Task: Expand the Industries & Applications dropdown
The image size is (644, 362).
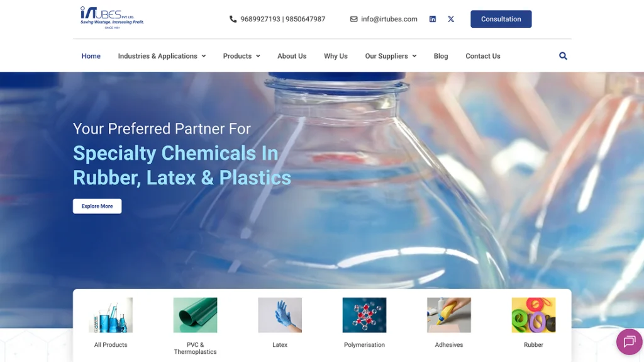Action: click(162, 56)
